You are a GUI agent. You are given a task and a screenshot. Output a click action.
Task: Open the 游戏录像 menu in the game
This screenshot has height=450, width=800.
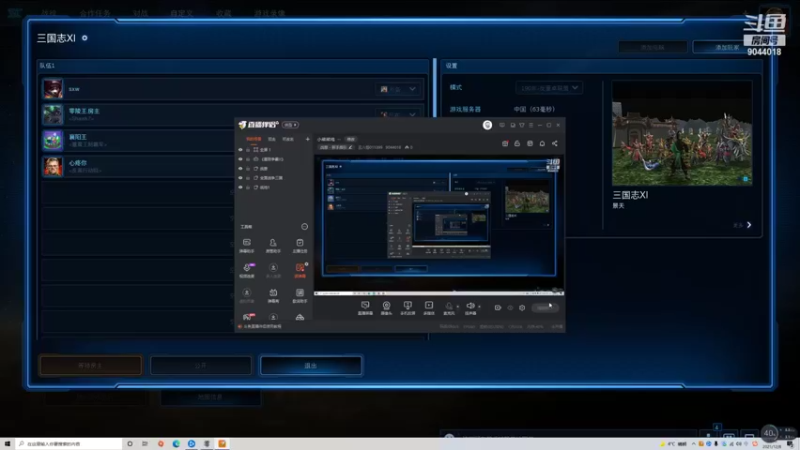pyautogui.click(x=269, y=13)
